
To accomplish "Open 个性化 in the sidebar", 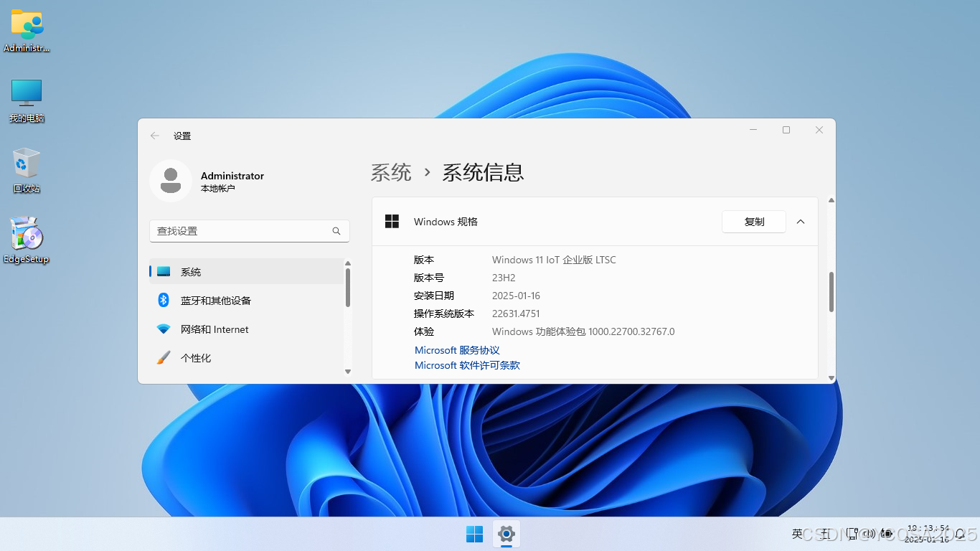I will point(246,358).
